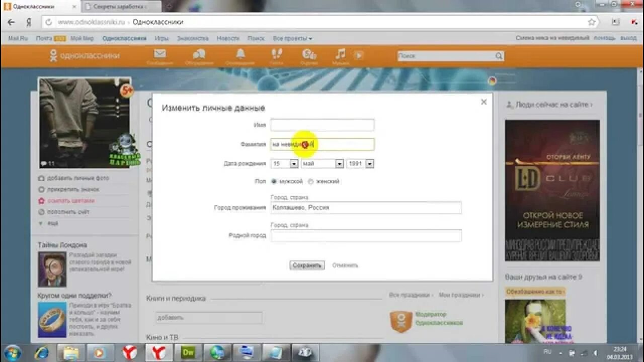Open the Discussions speech-bubble icon
644x362 pixels.
point(199,54)
